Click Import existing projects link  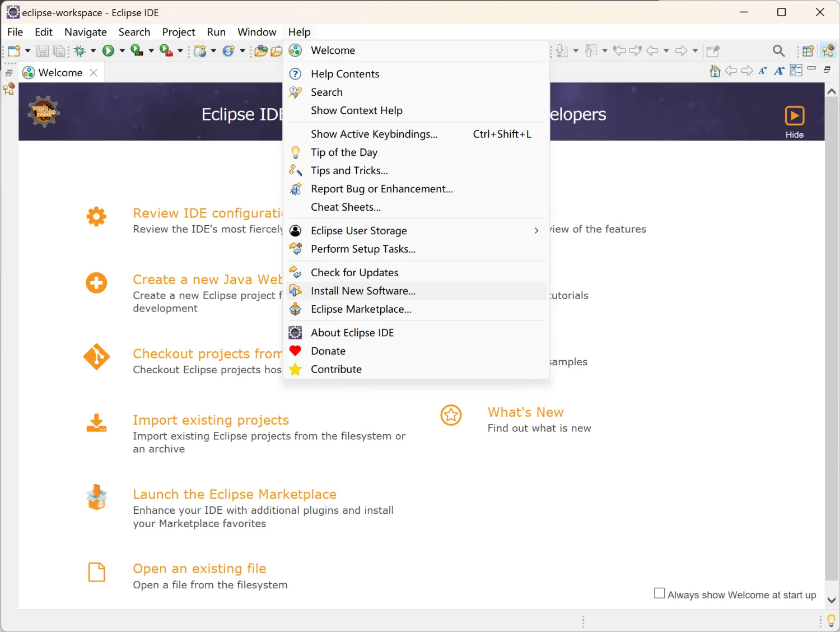click(x=211, y=420)
